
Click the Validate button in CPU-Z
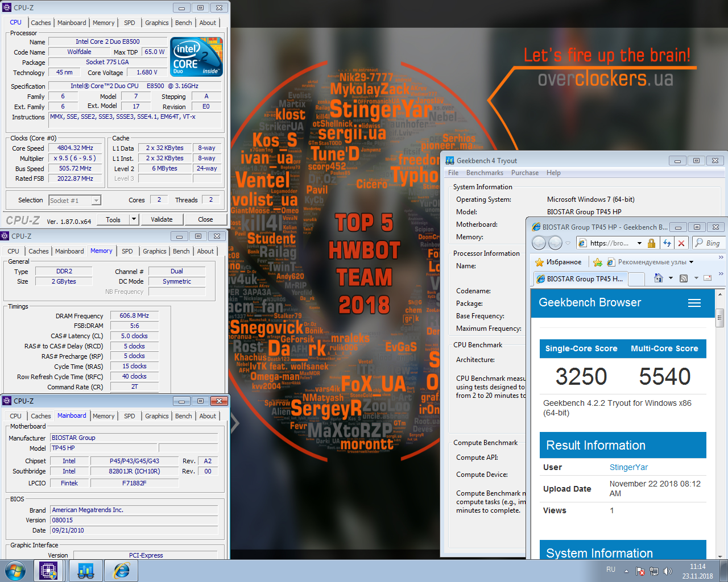[162, 219]
